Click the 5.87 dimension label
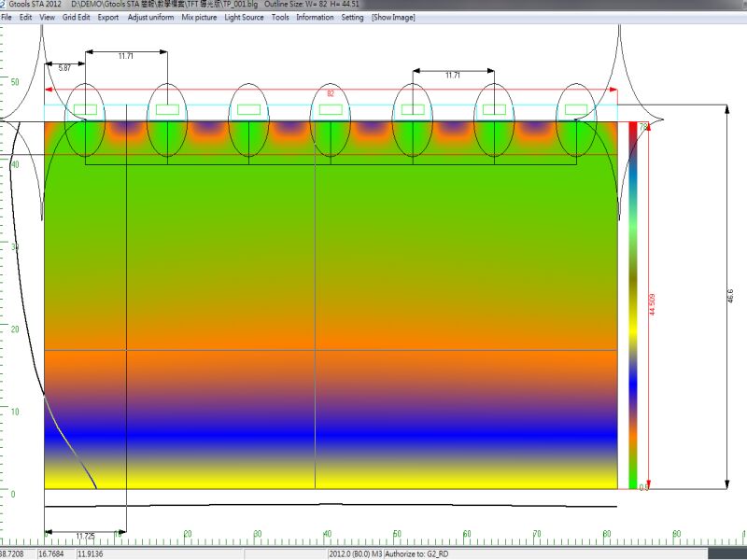Image resolution: width=747 pixels, height=560 pixels. pyautogui.click(x=64, y=68)
